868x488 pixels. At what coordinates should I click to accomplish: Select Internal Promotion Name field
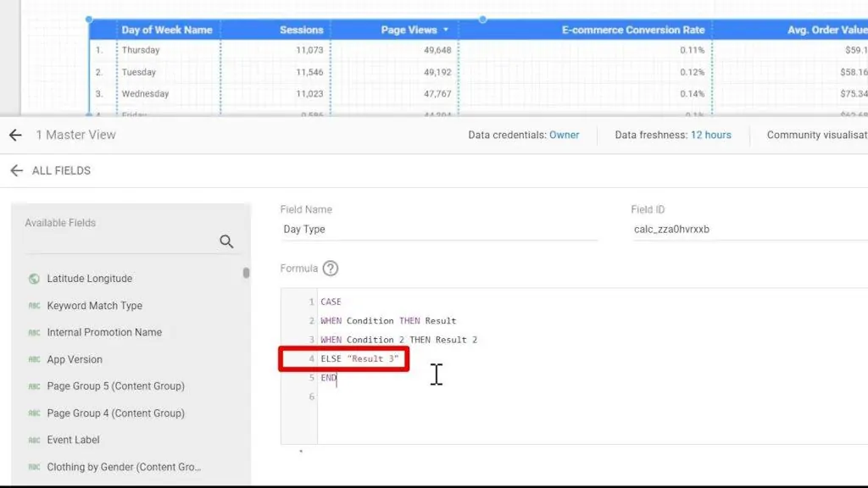click(x=104, y=332)
